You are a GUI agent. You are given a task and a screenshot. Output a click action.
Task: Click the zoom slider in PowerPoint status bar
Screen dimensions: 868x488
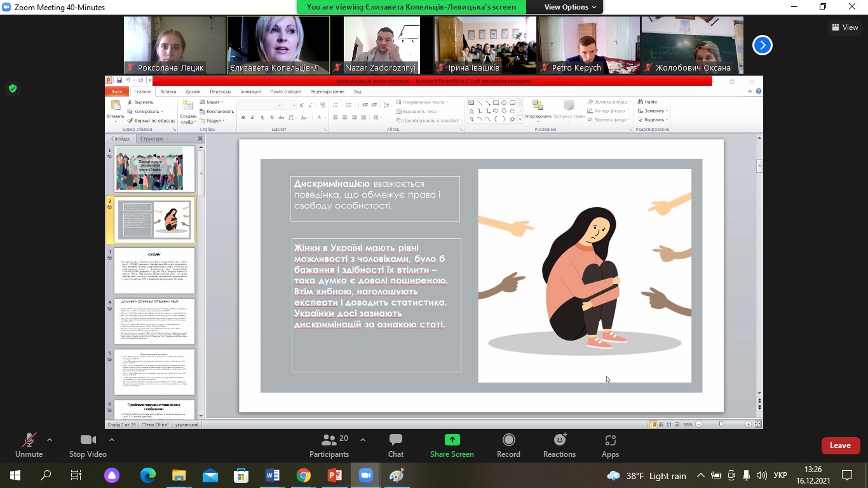pyautogui.click(x=721, y=424)
